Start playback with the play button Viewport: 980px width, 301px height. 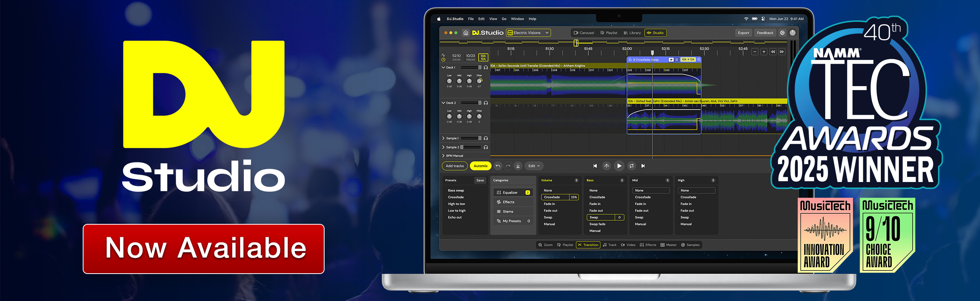[x=619, y=166]
